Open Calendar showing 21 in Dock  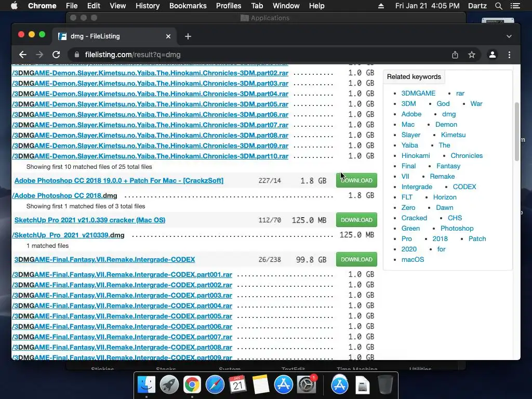[237, 385]
